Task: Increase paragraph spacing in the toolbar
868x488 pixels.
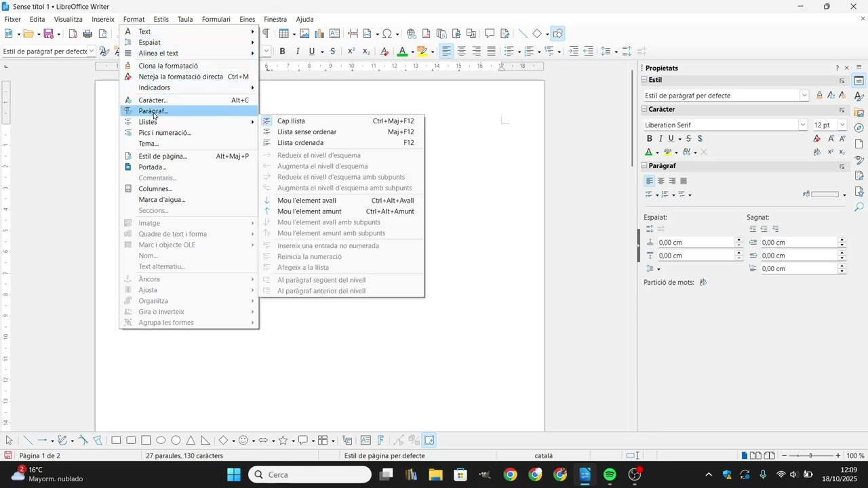Action: click(x=627, y=52)
